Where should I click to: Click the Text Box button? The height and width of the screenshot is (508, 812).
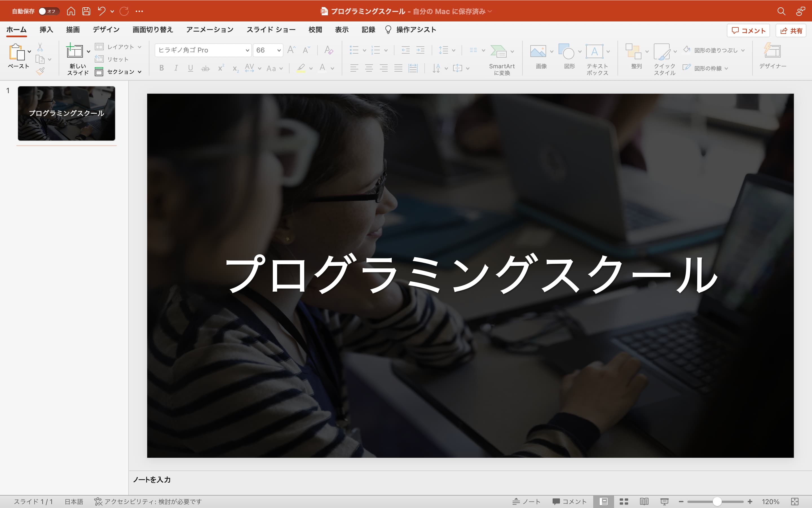[x=597, y=60]
